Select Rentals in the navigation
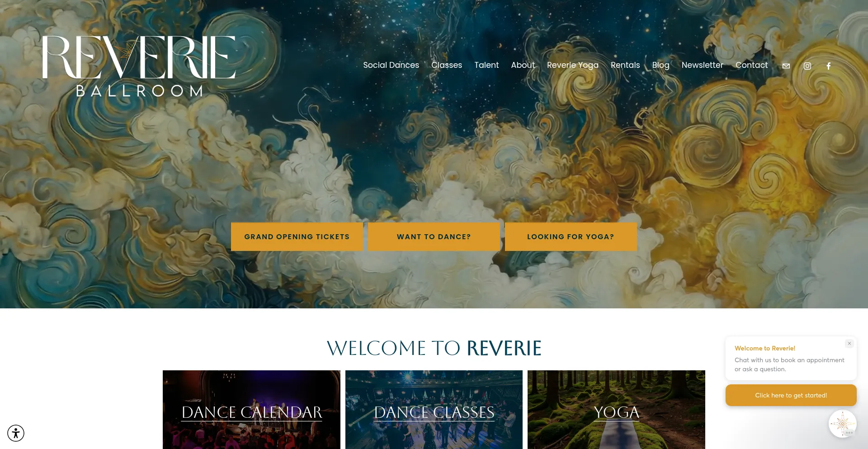This screenshot has height=449, width=868. [x=625, y=65]
